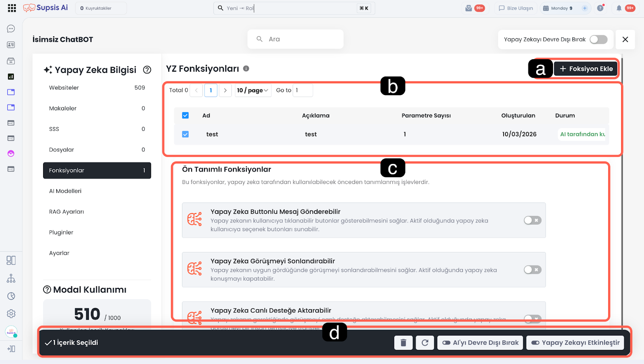Click the Foksiyon Ekle button

586,69
